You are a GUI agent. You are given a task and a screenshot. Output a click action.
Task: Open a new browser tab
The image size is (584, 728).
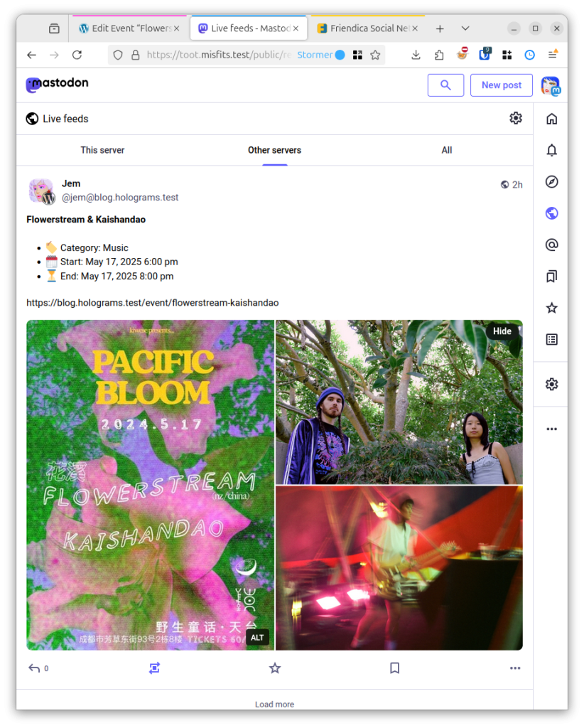pyautogui.click(x=440, y=28)
